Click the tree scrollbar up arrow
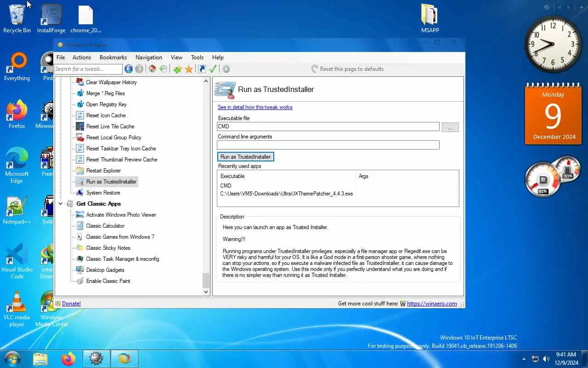 [206, 81]
